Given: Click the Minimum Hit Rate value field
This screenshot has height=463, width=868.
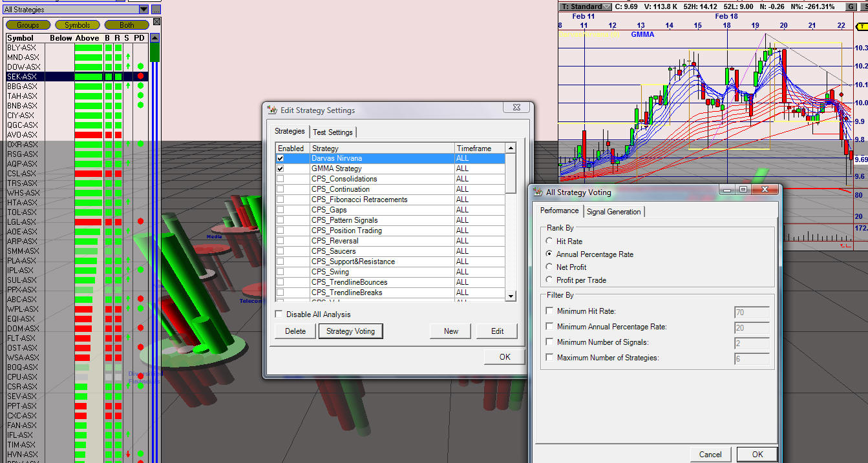Looking at the screenshot, I should tap(752, 313).
